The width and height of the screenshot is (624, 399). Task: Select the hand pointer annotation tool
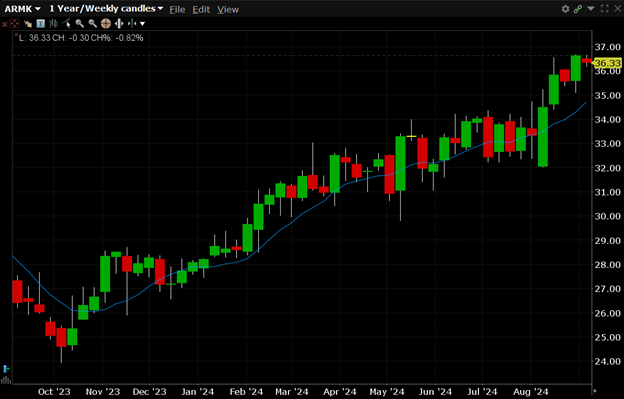[27, 24]
